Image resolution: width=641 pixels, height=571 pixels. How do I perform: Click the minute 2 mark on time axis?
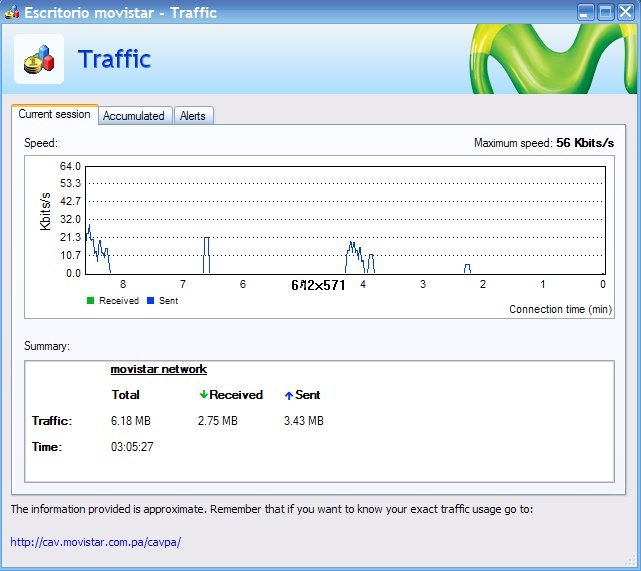coord(483,284)
